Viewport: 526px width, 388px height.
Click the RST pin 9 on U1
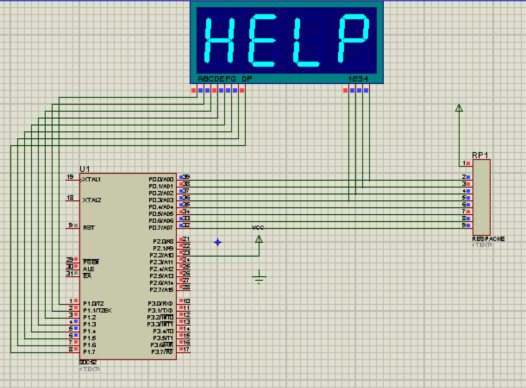point(73,227)
